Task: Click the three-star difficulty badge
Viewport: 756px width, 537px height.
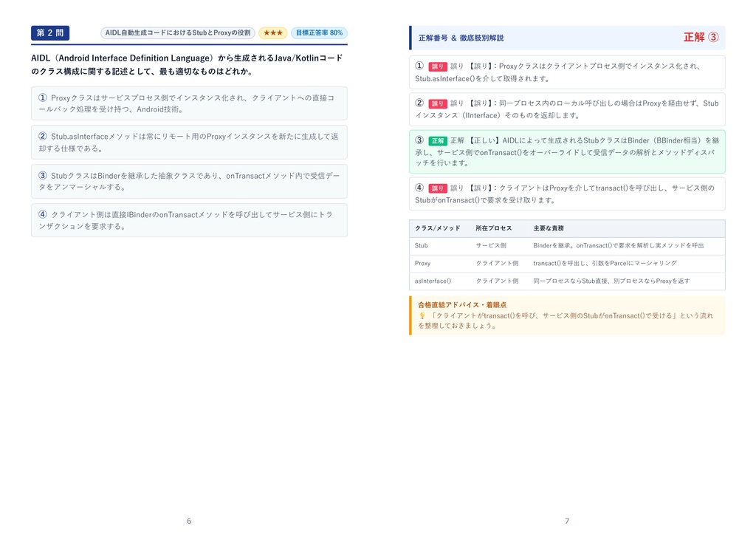Action: pyautogui.click(x=273, y=33)
